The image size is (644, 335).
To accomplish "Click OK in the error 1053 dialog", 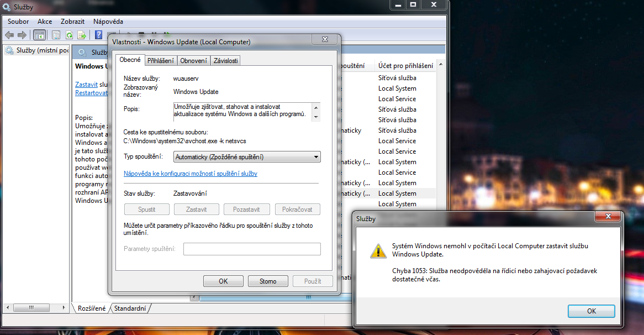I will [x=591, y=311].
